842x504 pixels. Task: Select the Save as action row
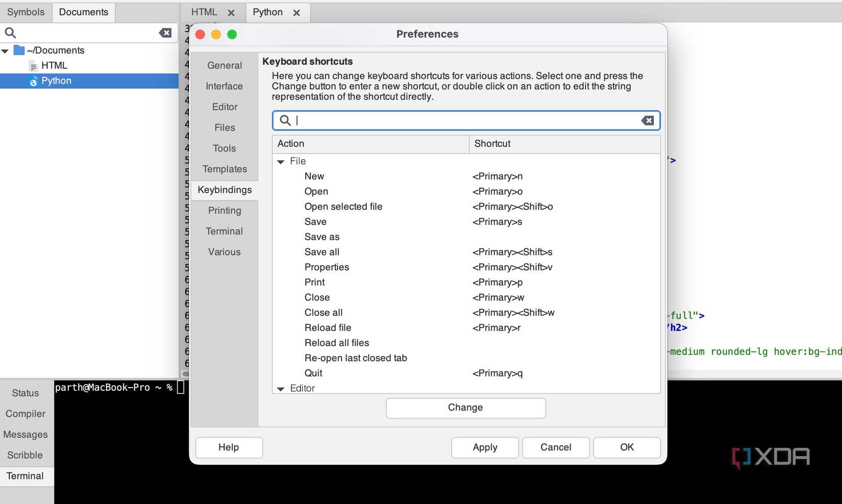322,237
